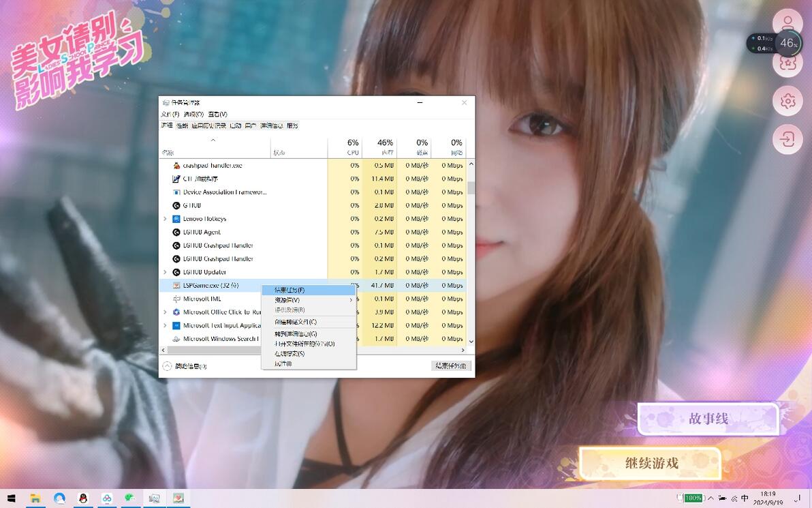Viewport: 812px width, 508px height.
Task: Open the Windows Start menu
Action: point(11,498)
